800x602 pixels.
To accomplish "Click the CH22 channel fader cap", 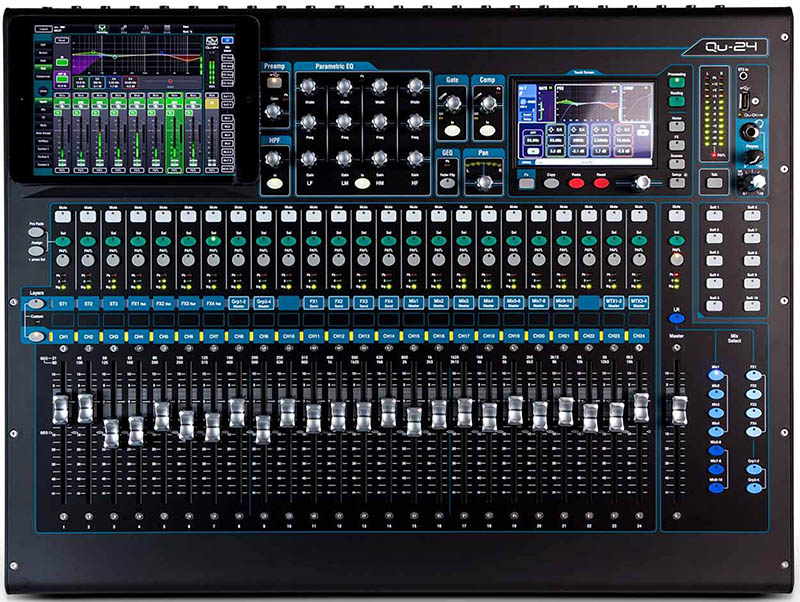I will click(x=590, y=418).
